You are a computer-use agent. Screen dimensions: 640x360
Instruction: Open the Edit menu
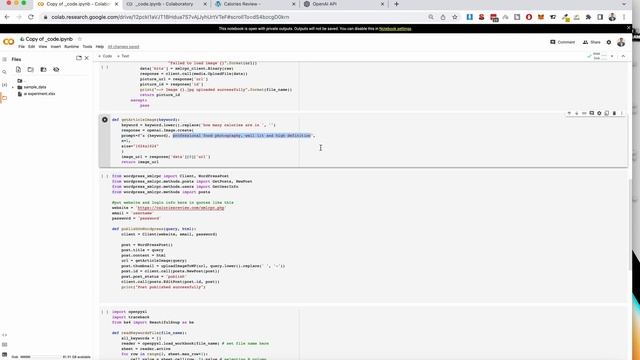pyautogui.click(x=31, y=47)
